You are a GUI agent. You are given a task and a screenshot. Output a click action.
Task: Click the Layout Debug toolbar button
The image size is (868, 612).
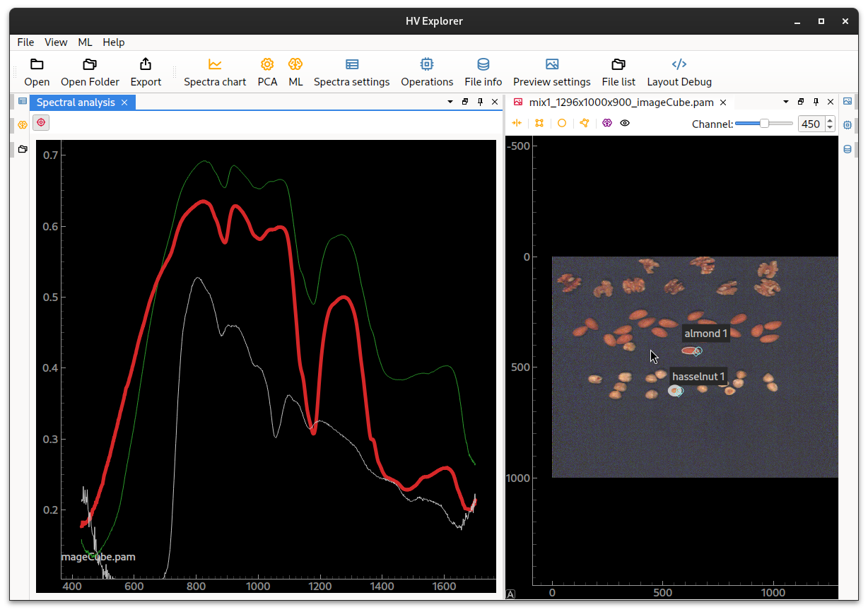(679, 73)
